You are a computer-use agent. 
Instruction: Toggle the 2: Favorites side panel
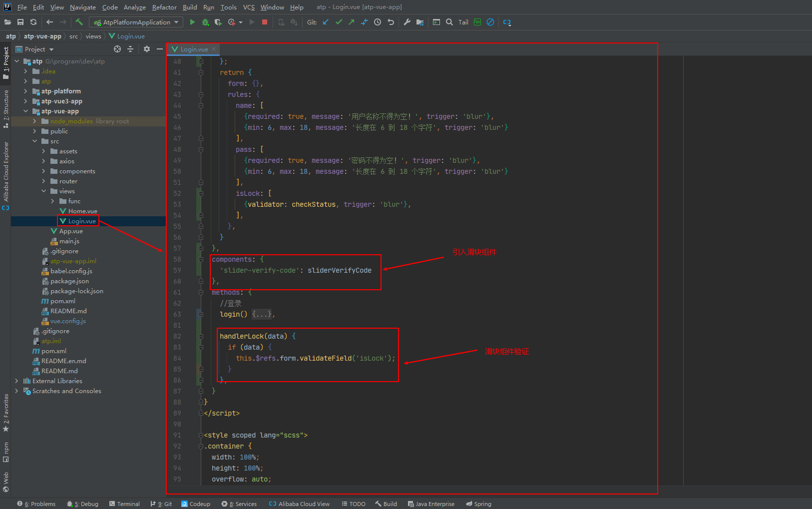(x=5, y=413)
